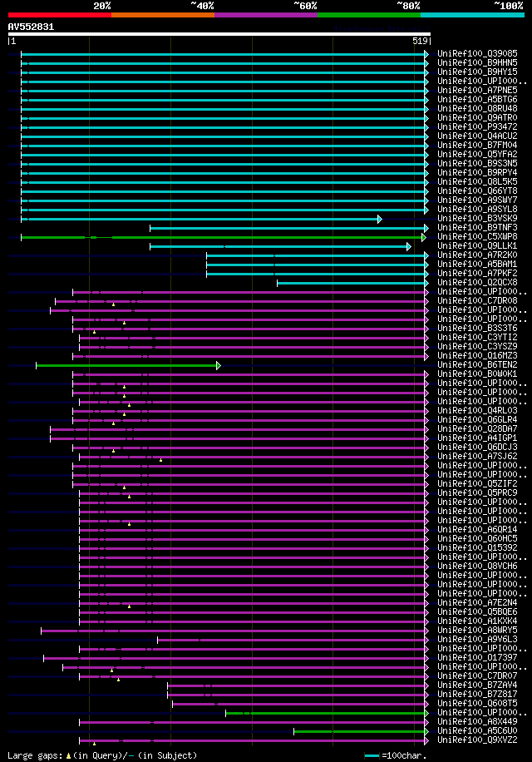Image resolution: width=532 pixels, height=762 pixels.
Task: Open hit UniRef100_A7PNE5
Action: tap(477, 91)
